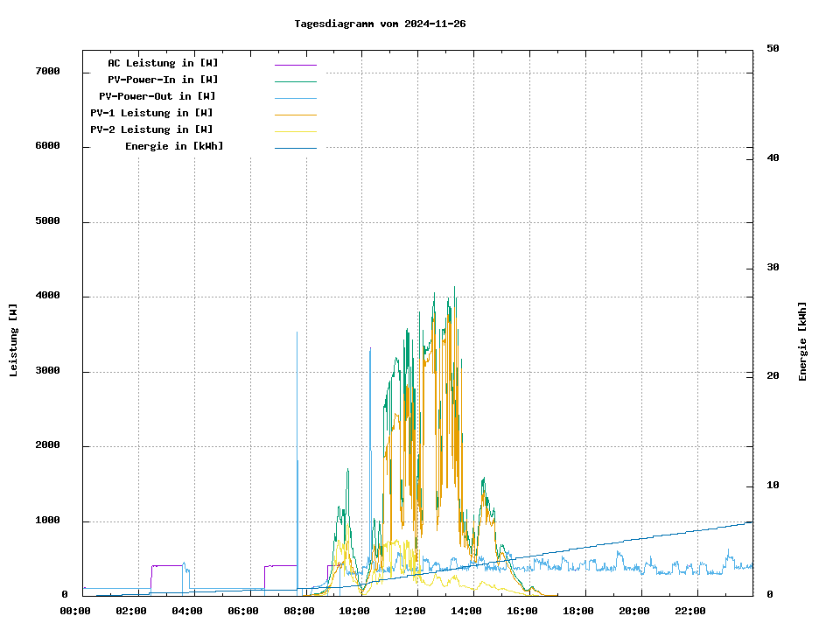Click the right axis label 'Energie [kWh]'
840x630 pixels.
click(802, 341)
